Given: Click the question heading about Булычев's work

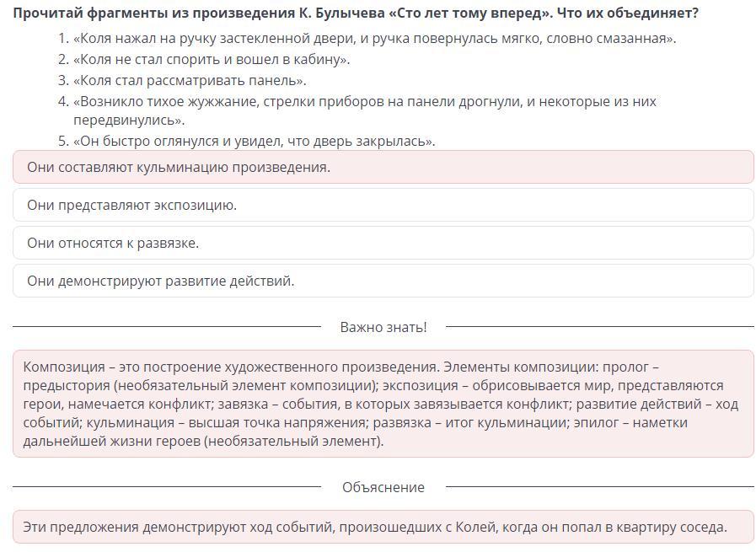Looking at the screenshot, I should coord(356,13).
